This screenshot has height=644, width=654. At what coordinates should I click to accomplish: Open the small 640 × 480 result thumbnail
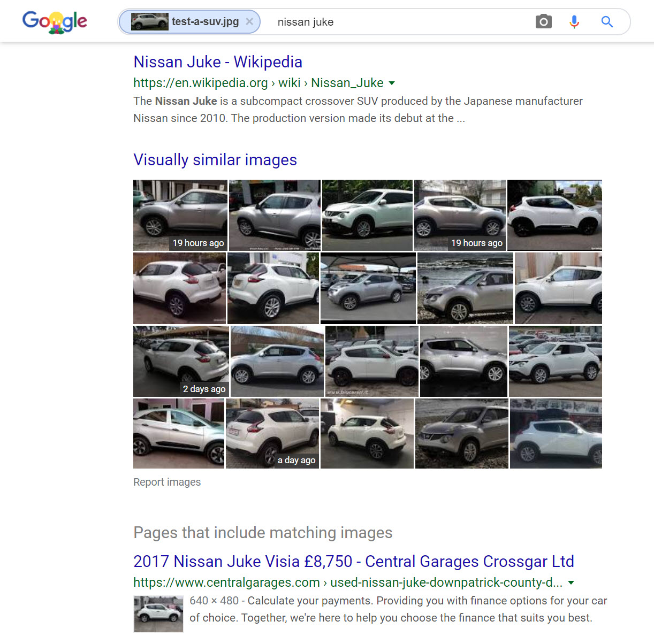click(158, 614)
